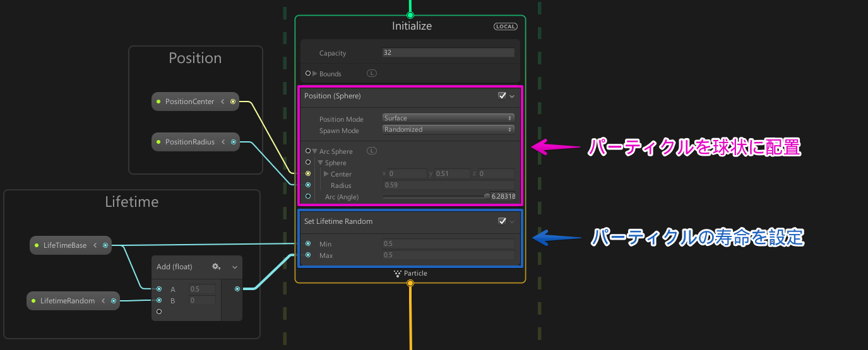This screenshot has height=350, width=868.
Task: Collapse the Position (Sphere) block chevron
Action: click(512, 96)
